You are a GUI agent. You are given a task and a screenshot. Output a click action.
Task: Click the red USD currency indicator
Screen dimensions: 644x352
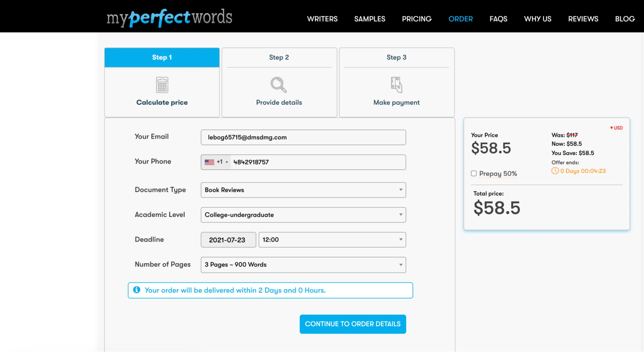(x=616, y=128)
